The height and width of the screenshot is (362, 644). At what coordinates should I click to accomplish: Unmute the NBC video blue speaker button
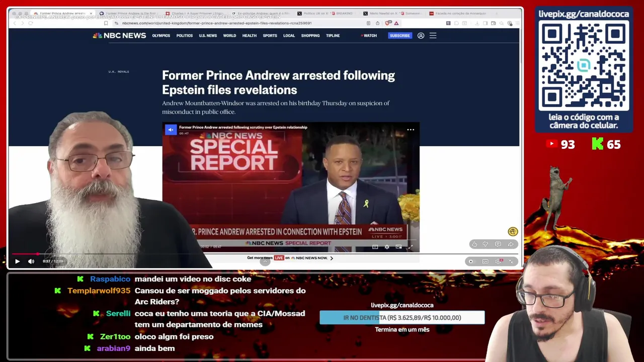[x=171, y=130]
